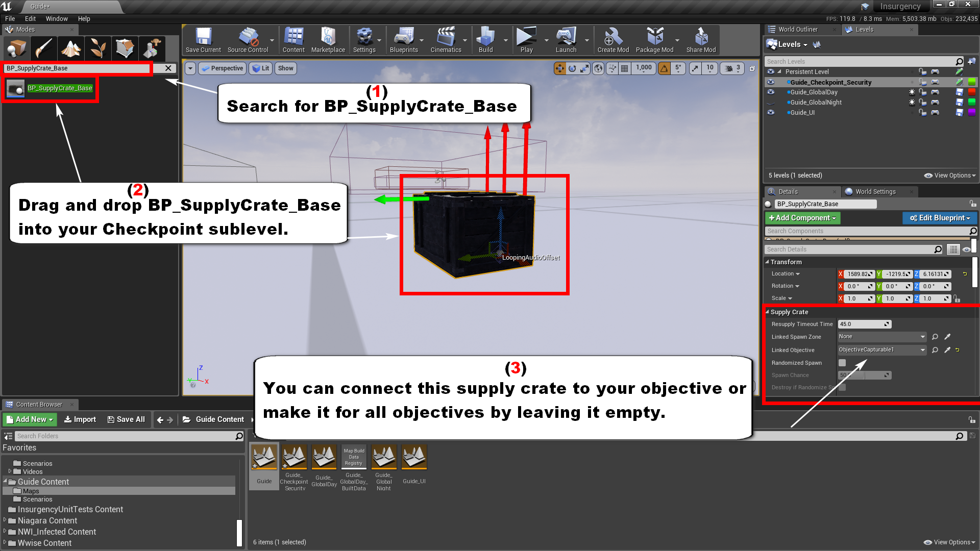
Task: Click green color swatch for Guide_Checkpoint_Security
Action: pyautogui.click(x=972, y=82)
